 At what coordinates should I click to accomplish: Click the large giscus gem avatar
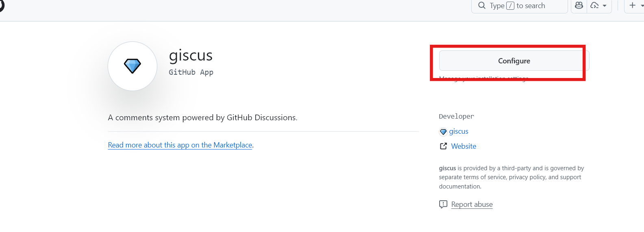point(132,66)
